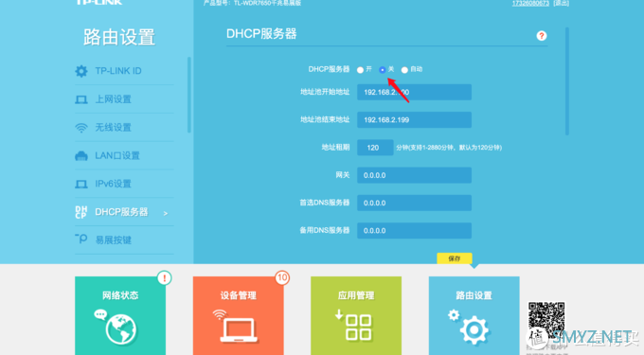Click the 保存 button
Viewport: 644px width, 355px height.
[455, 258]
